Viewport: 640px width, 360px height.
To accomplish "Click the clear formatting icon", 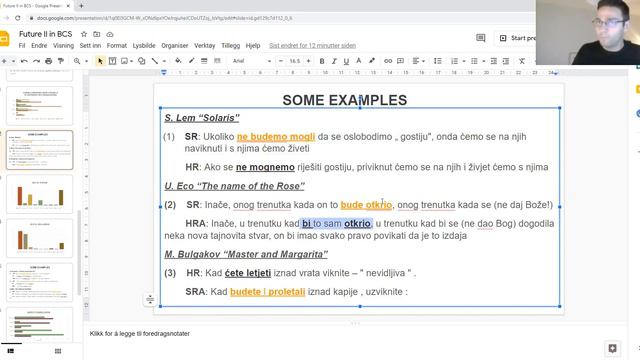I will (522, 61).
